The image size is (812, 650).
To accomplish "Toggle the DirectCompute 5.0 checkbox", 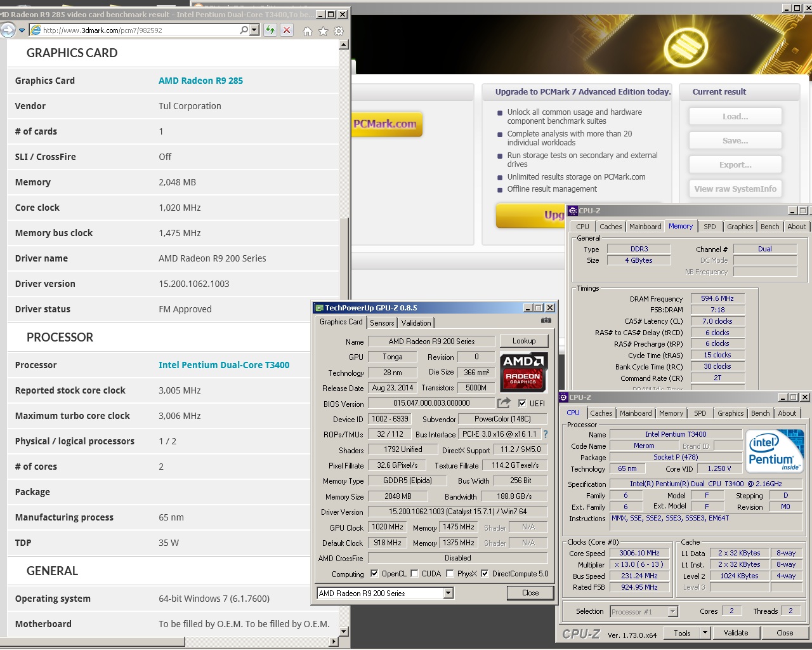I will (485, 573).
